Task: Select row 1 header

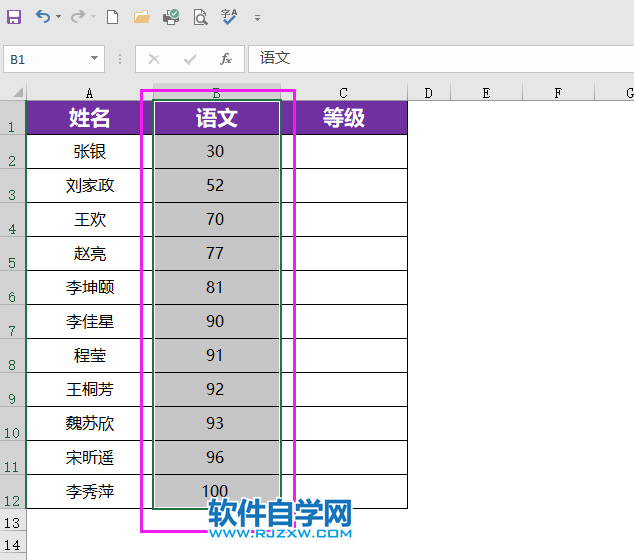Action: click(13, 118)
